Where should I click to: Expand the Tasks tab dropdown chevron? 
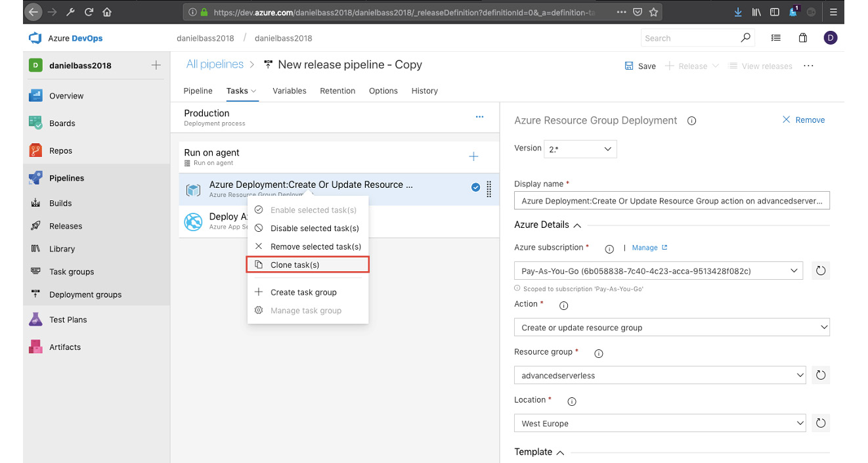254,91
